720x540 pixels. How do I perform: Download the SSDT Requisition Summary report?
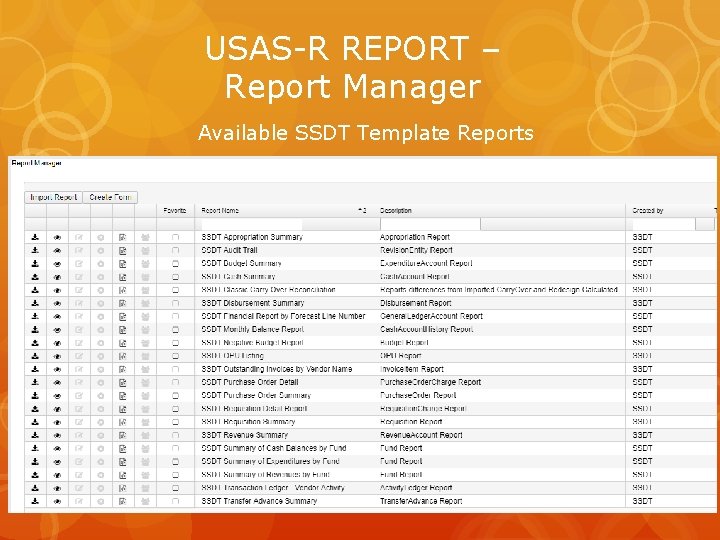tap(35, 422)
